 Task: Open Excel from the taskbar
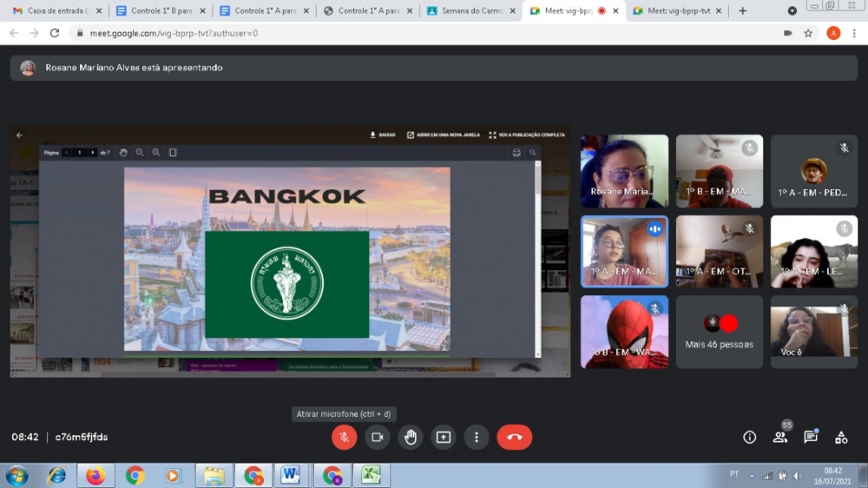click(x=371, y=475)
